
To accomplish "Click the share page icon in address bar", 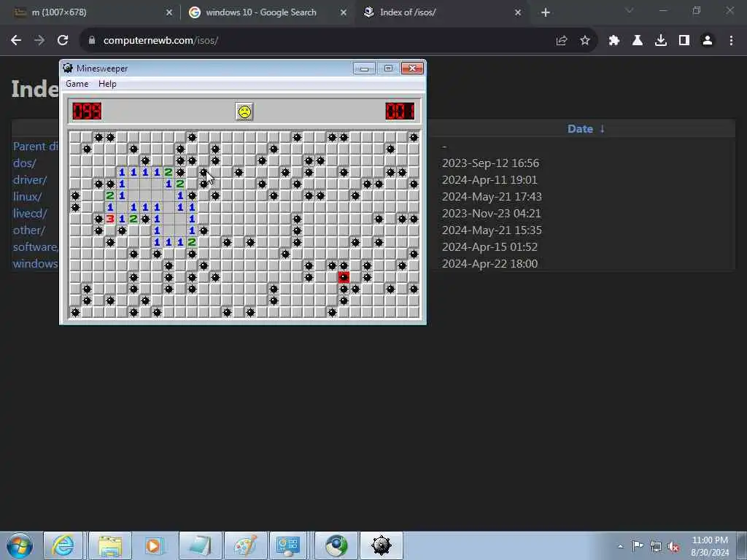I will [x=561, y=41].
